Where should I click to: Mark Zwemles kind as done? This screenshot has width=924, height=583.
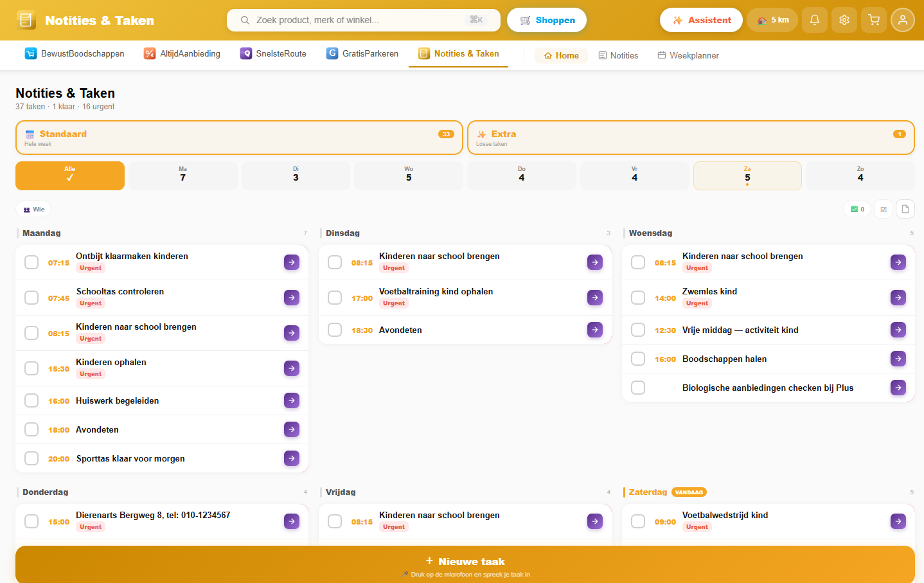[x=638, y=298]
